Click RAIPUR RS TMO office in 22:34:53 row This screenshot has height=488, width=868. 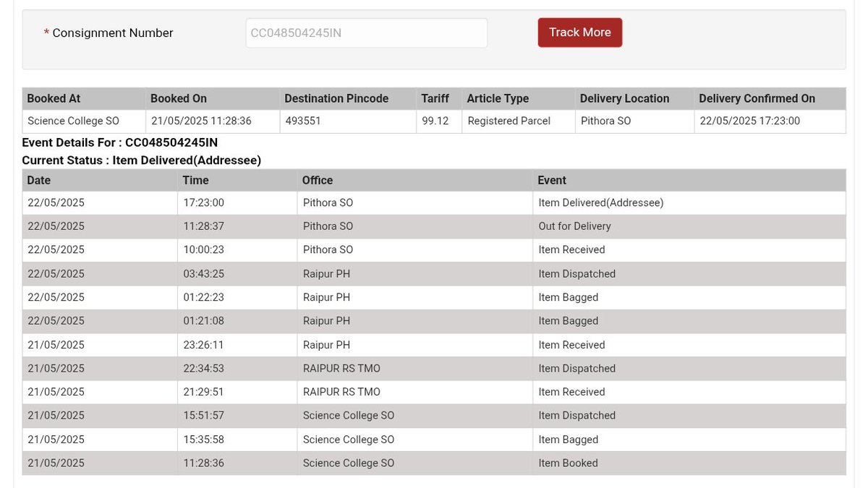[414, 368]
